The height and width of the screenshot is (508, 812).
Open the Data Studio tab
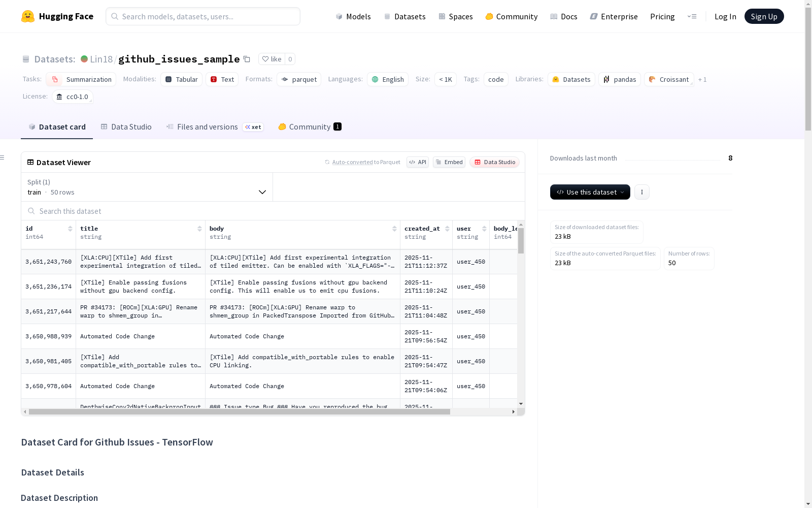coord(126,127)
